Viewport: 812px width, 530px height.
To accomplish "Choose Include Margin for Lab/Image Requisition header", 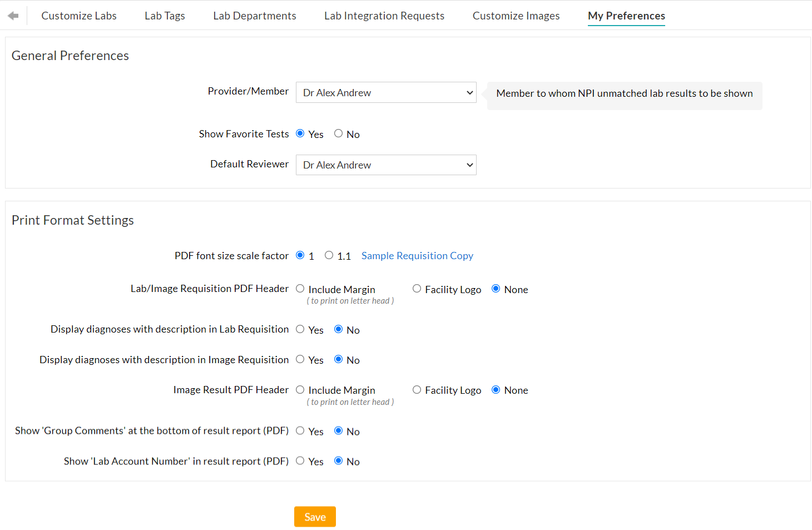I will coord(300,289).
